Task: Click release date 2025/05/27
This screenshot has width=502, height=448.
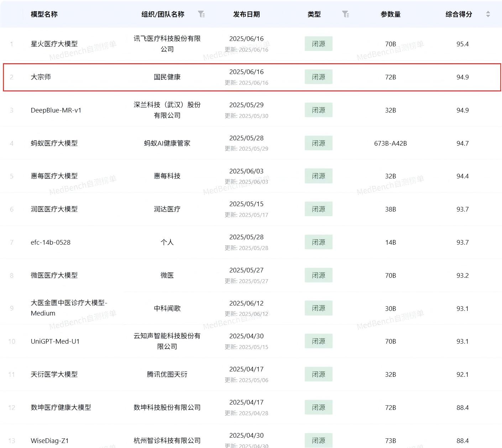Action: [x=246, y=270]
